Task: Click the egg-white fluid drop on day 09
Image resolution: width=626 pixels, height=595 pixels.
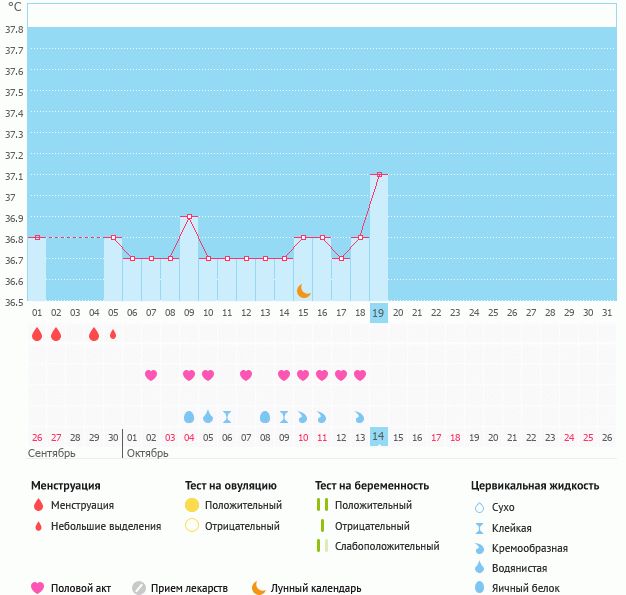Action: click(189, 416)
